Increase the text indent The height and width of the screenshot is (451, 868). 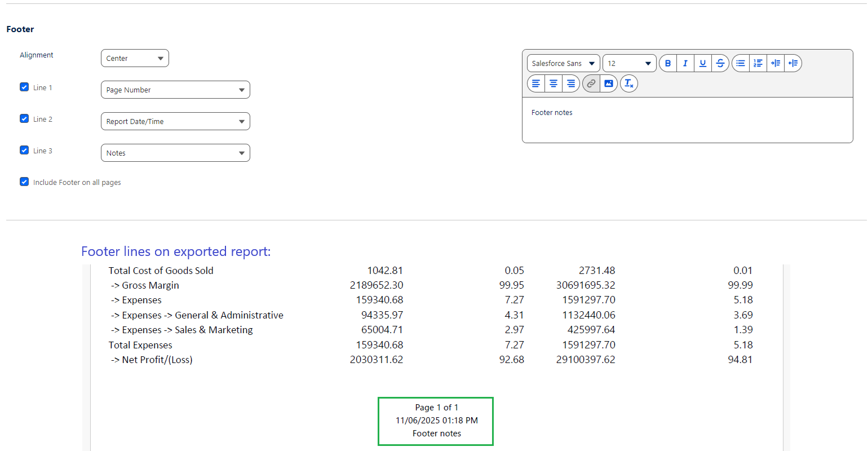776,63
